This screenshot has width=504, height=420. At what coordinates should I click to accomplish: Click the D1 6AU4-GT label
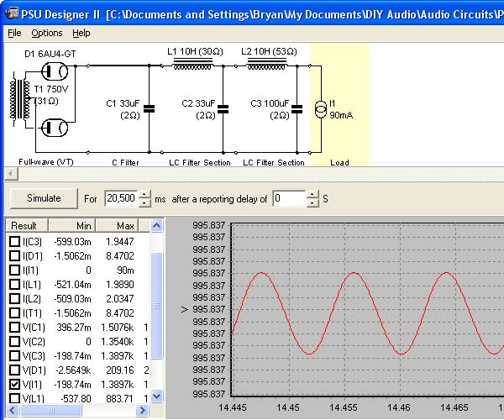coord(50,54)
